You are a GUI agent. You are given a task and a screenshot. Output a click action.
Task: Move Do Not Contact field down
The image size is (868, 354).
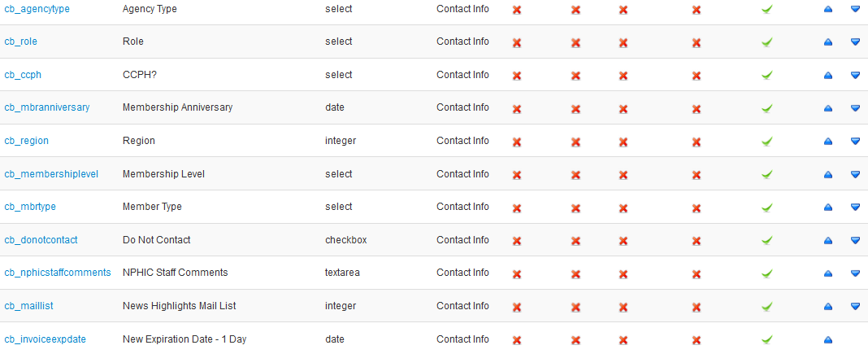(855, 240)
